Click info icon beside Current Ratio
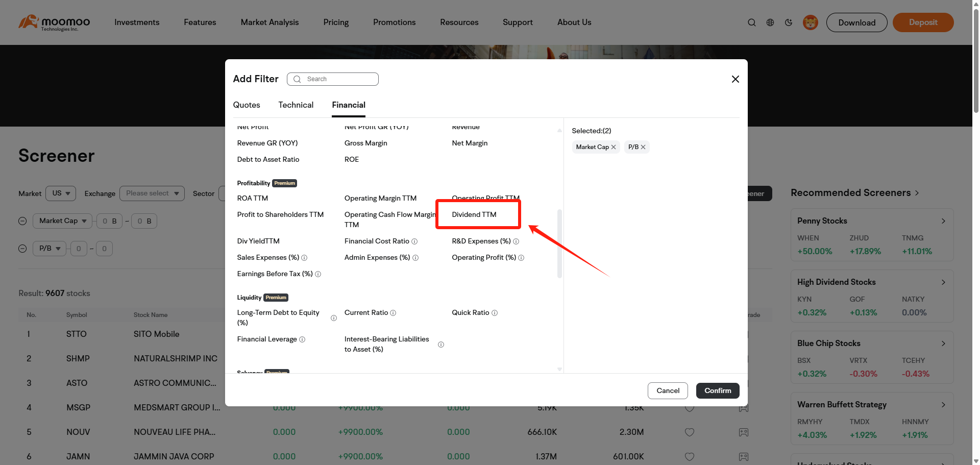 click(x=393, y=313)
